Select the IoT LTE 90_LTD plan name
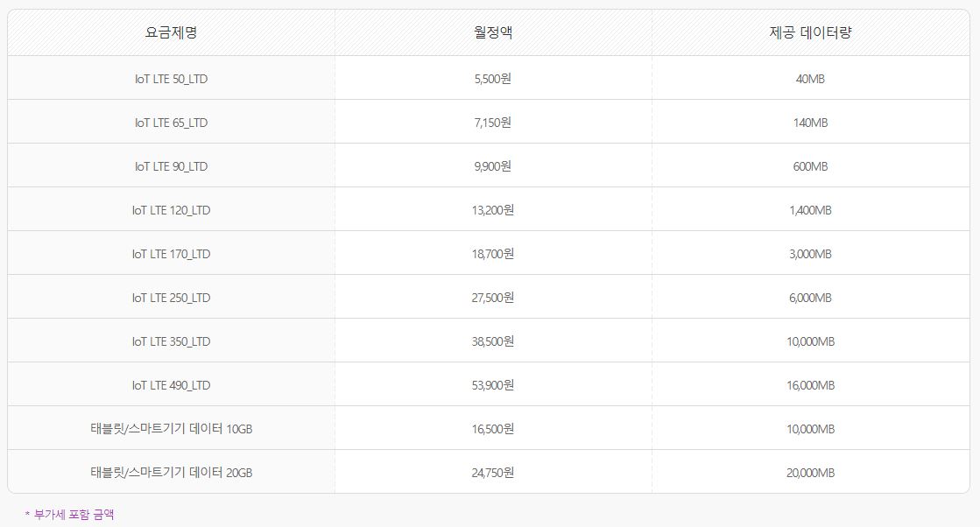This screenshot has width=980, height=527. point(171,166)
